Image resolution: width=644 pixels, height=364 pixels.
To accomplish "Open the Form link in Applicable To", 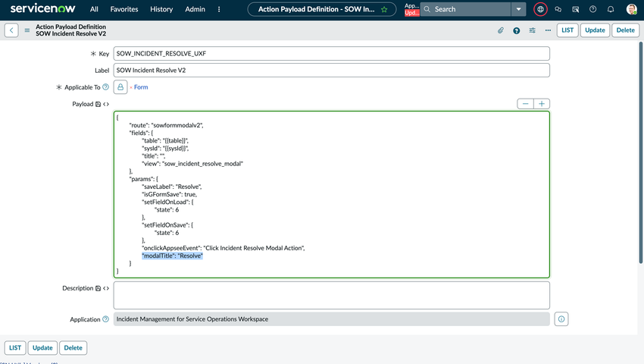I will [x=141, y=87].
